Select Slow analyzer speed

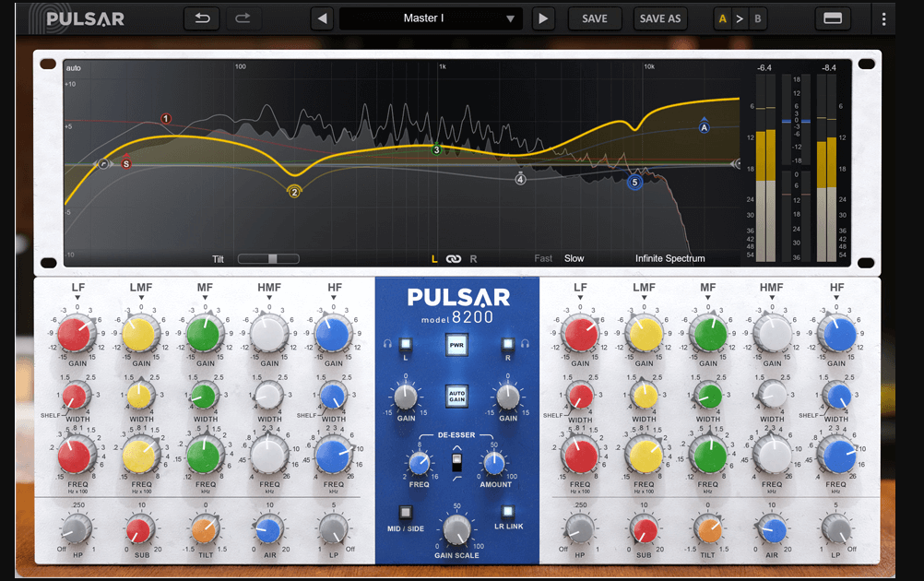click(x=574, y=258)
